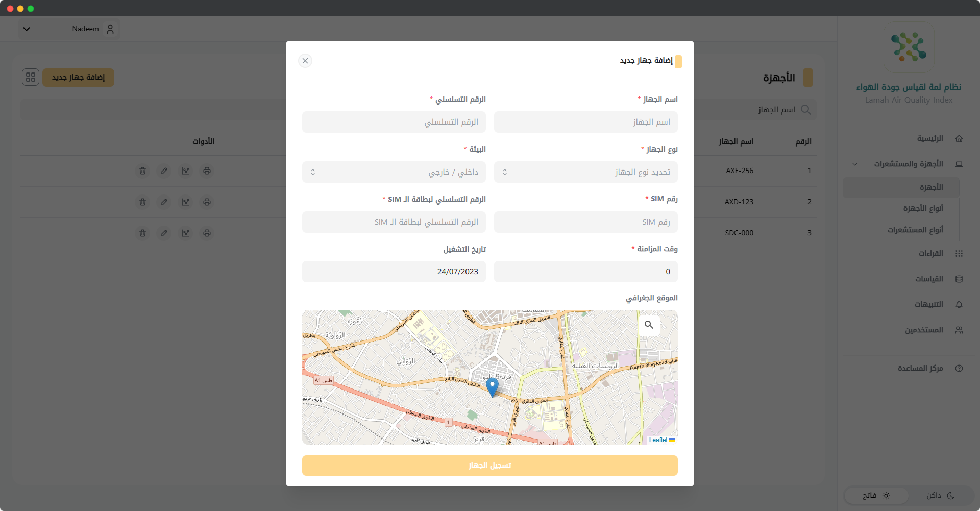Close the add new device dialog
980x511 pixels.
coord(305,61)
